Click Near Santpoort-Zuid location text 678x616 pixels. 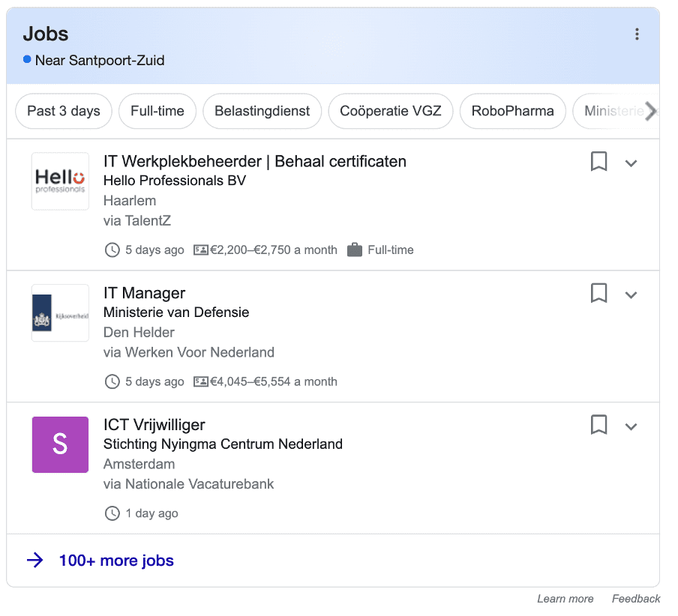100,61
